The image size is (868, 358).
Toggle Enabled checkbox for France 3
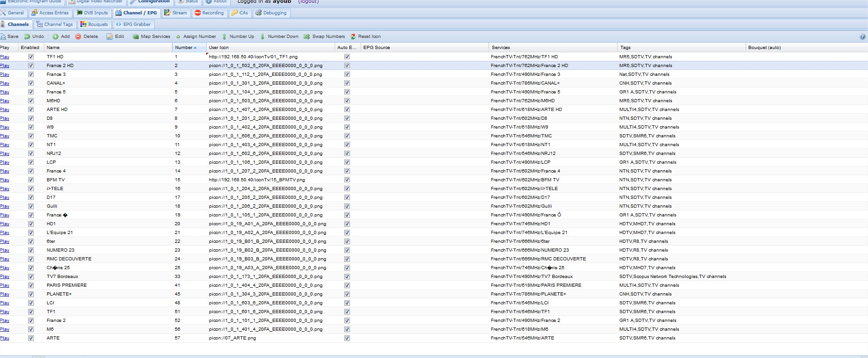tap(31, 74)
